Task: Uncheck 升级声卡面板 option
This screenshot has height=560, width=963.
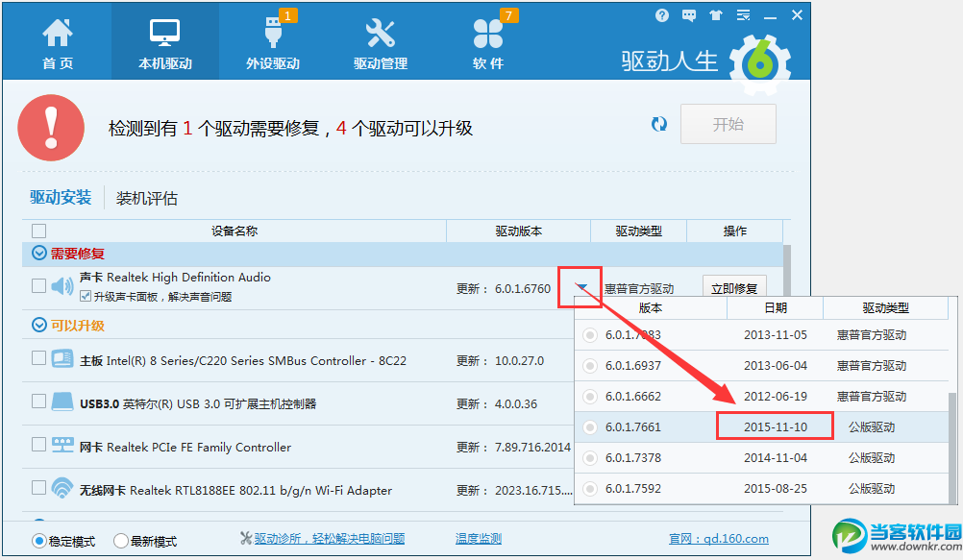Action: [x=86, y=297]
